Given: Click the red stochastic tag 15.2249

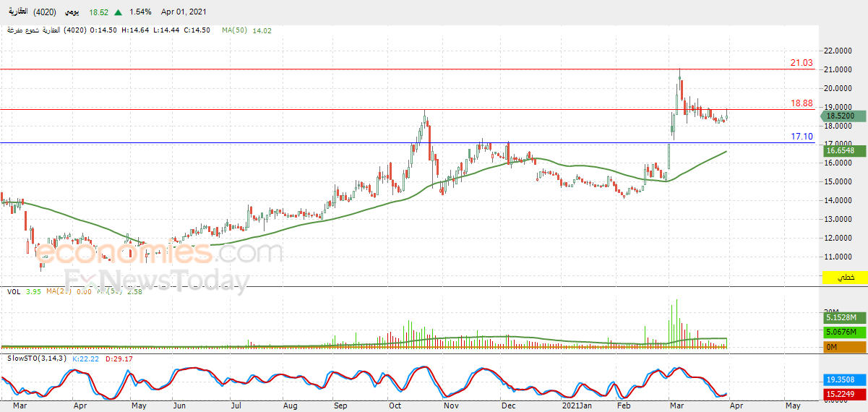Looking at the screenshot, I should coord(844,394).
